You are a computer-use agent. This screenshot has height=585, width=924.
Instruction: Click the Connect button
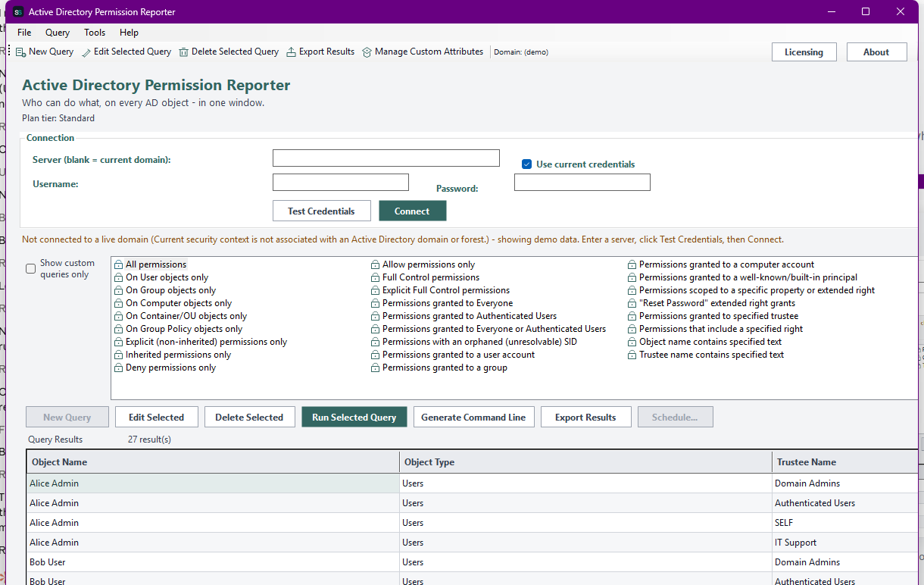[x=412, y=211]
